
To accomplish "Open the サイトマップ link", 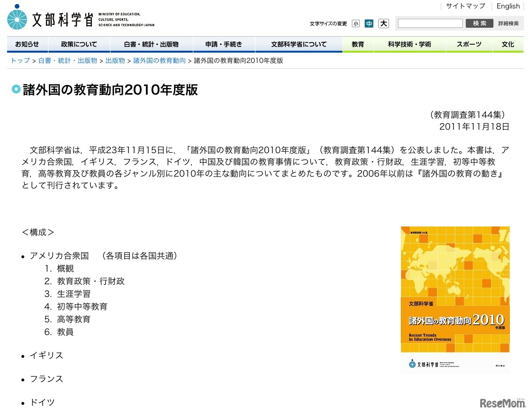I will [x=465, y=6].
